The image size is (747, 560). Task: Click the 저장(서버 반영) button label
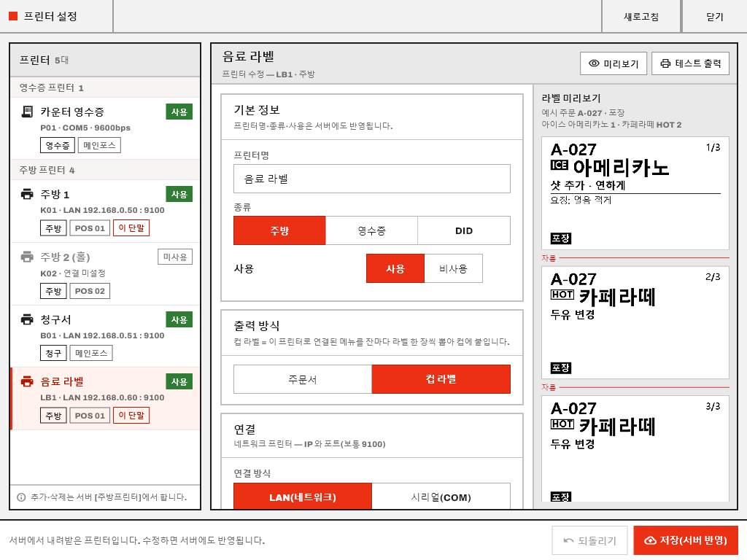tap(693, 540)
